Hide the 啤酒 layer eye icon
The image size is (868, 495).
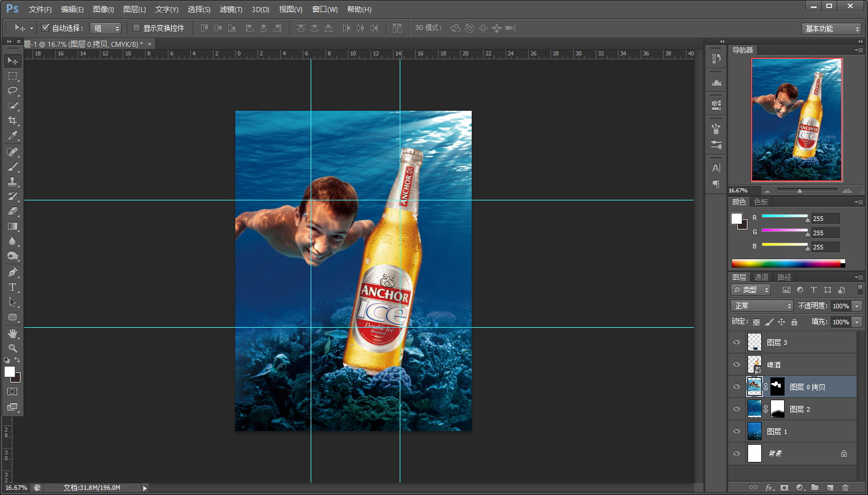tap(737, 365)
